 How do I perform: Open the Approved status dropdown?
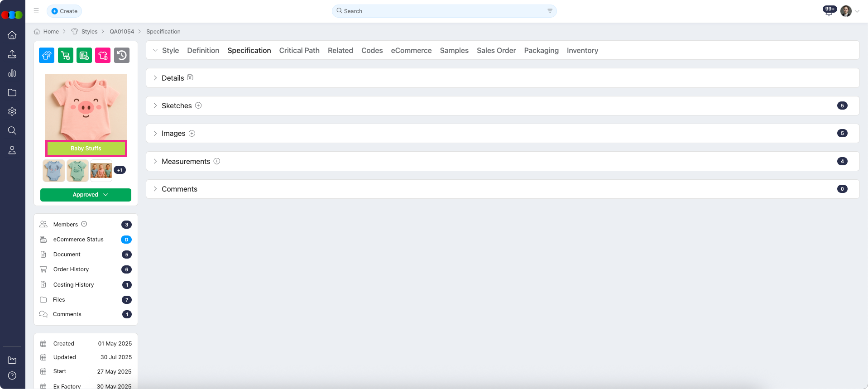click(86, 195)
